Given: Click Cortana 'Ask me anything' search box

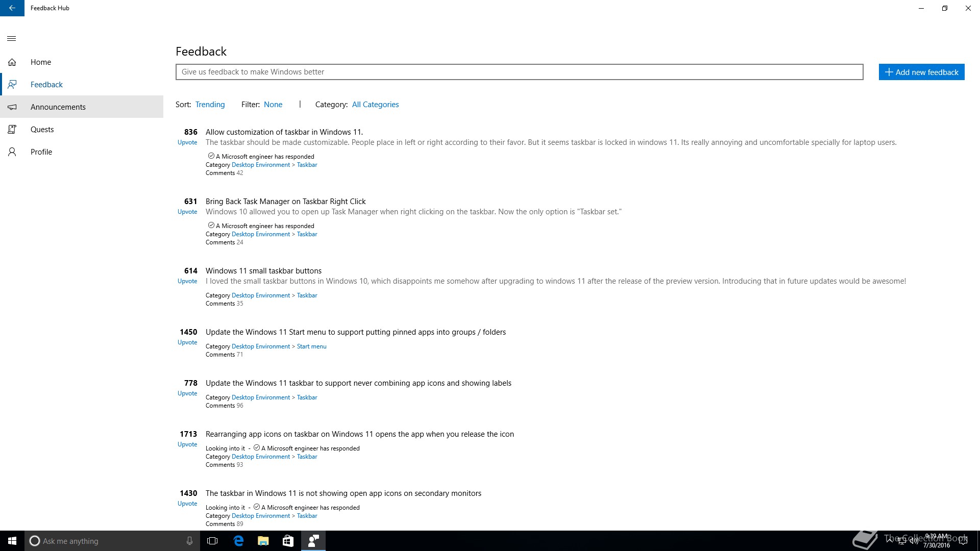Looking at the screenshot, I should [x=112, y=541].
